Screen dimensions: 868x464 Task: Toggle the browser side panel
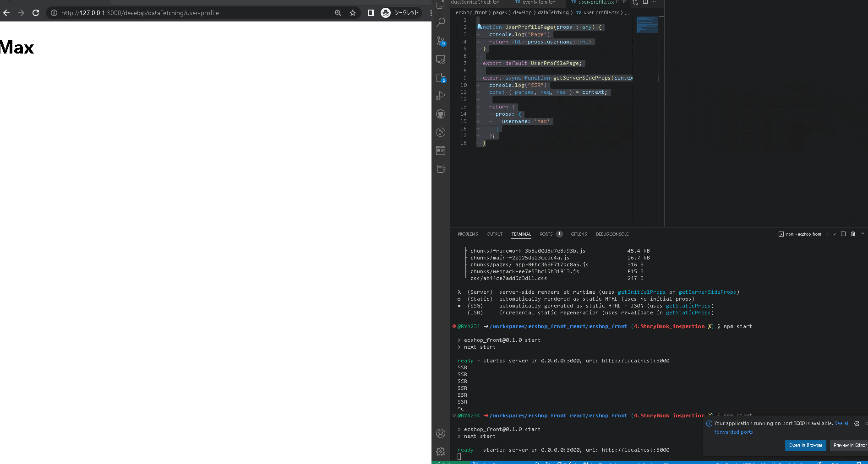coord(371,13)
